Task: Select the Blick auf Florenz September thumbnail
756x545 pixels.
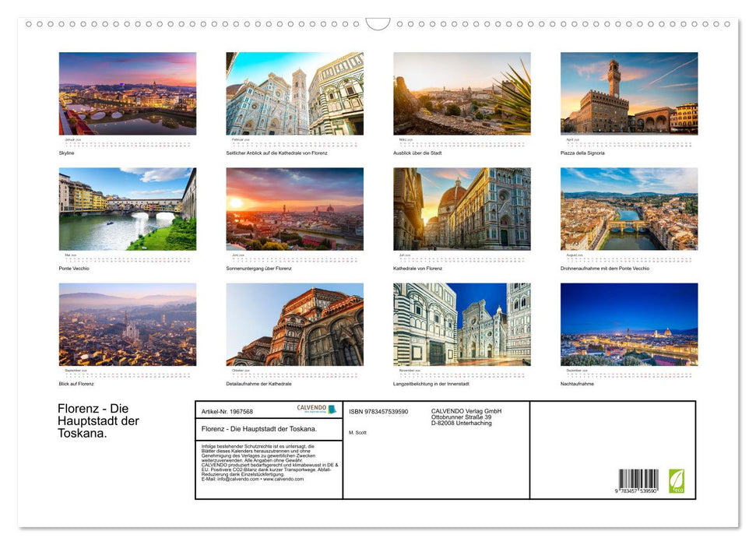Action: click(127, 325)
